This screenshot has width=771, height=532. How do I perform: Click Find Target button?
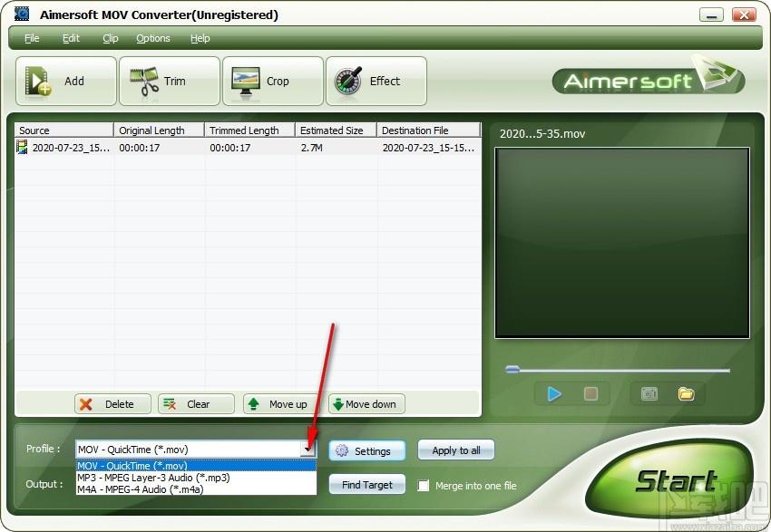click(x=366, y=485)
